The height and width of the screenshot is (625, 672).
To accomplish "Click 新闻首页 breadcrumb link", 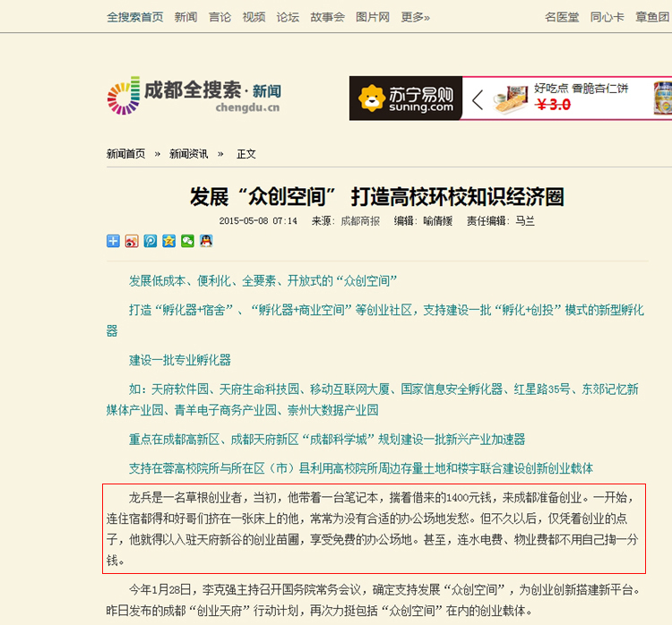I will tap(125, 154).
